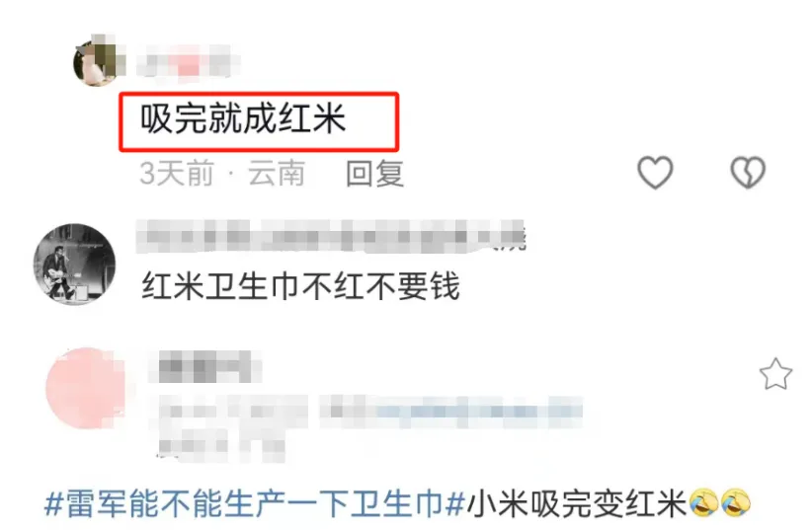
Task: Reply to the comment via 回复
Action: (x=375, y=174)
